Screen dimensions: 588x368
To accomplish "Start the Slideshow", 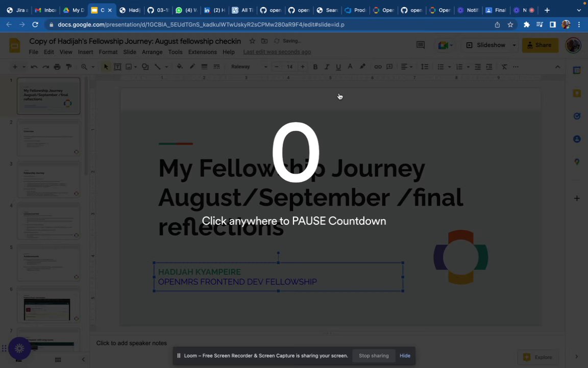I will pos(486,45).
